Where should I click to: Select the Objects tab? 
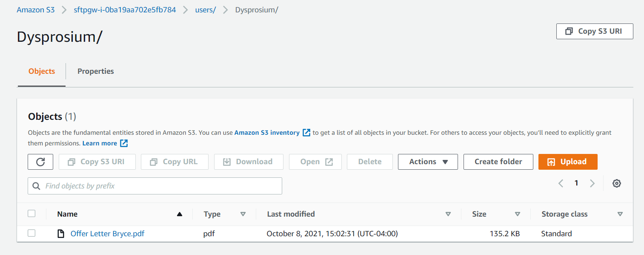click(x=41, y=71)
